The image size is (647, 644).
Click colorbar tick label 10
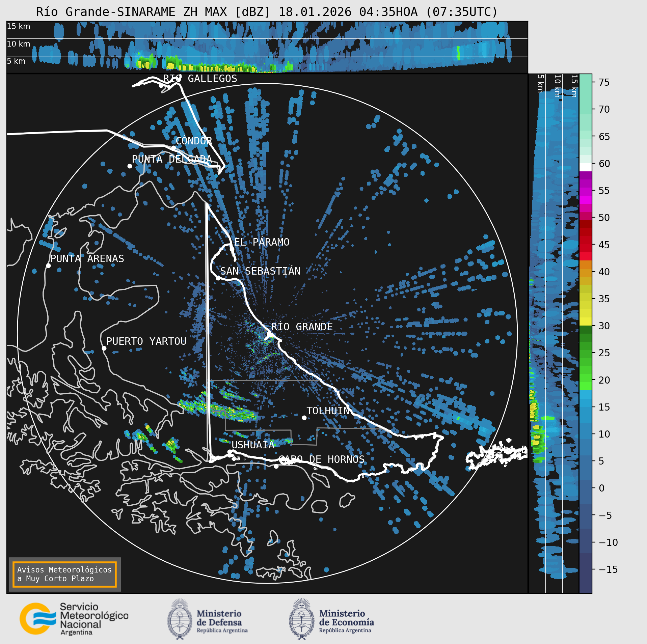(604, 434)
